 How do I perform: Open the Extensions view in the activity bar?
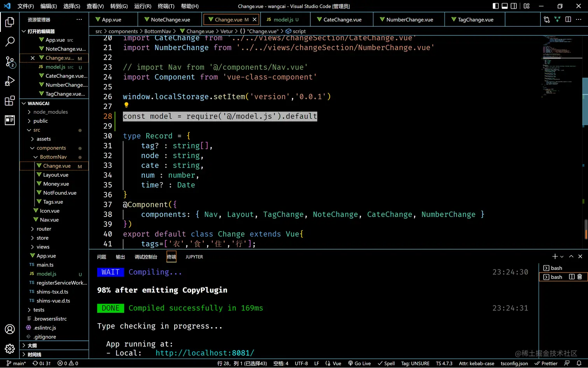point(10,101)
